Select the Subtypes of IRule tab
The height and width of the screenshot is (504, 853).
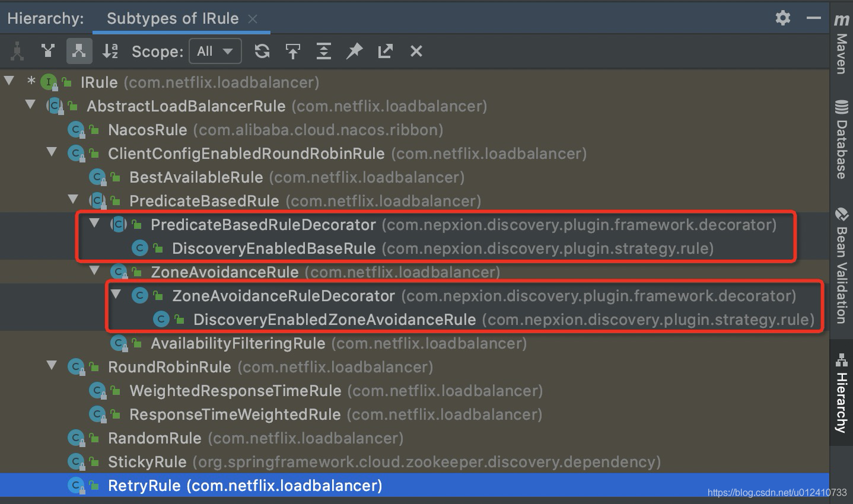click(x=173, y=18)
